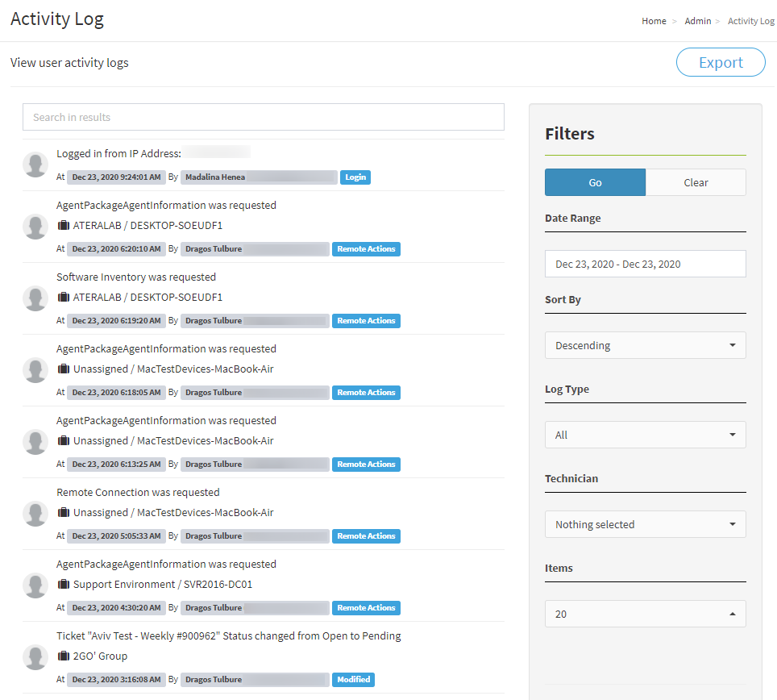Open the Technician dropdown showing Nothing selected

tap(645, 524)
